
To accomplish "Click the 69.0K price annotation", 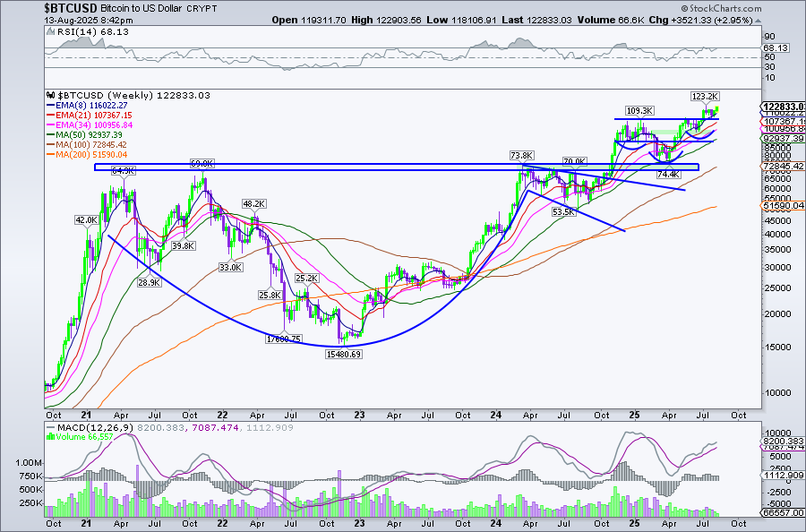I will 202,164.
